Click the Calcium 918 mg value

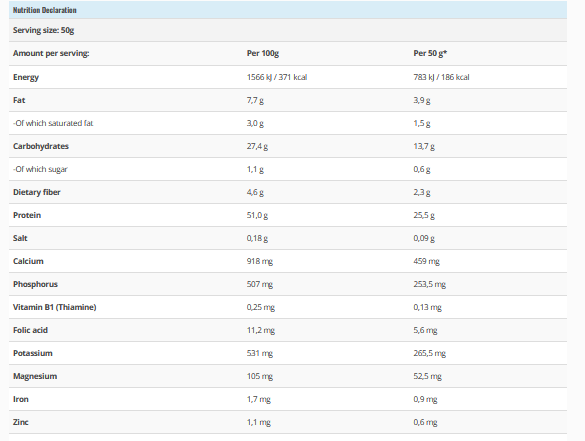pos(260,261)
